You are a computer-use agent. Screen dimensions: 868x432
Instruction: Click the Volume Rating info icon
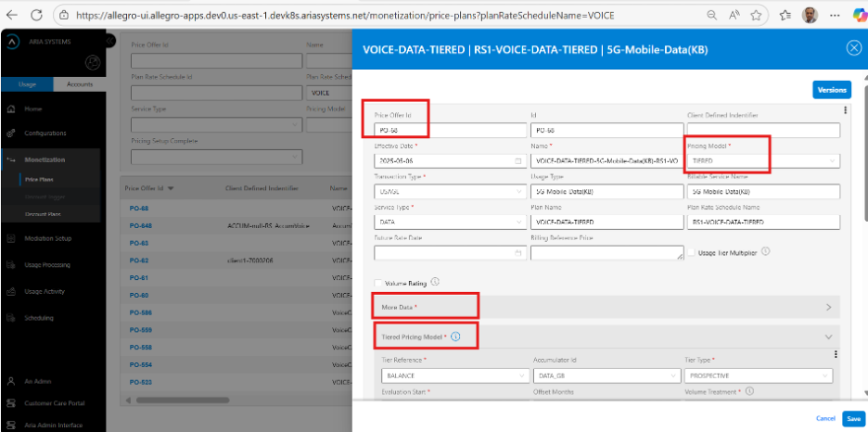[x=435, y=282]
